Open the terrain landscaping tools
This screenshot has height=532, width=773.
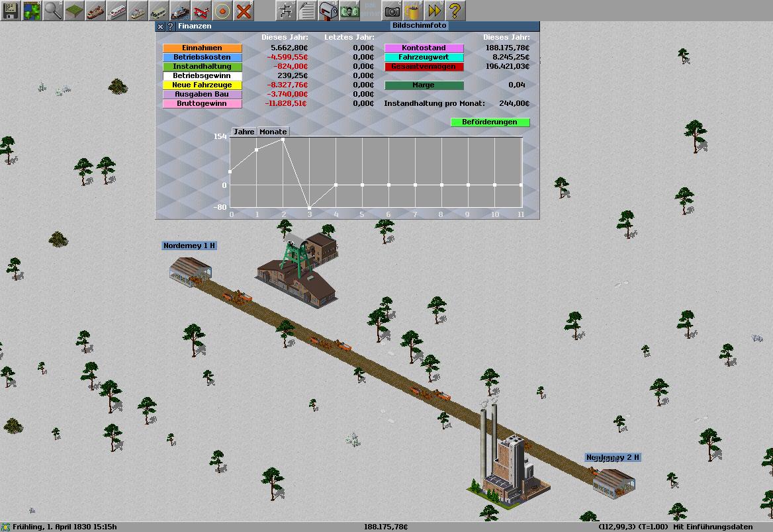coord(74,11)
